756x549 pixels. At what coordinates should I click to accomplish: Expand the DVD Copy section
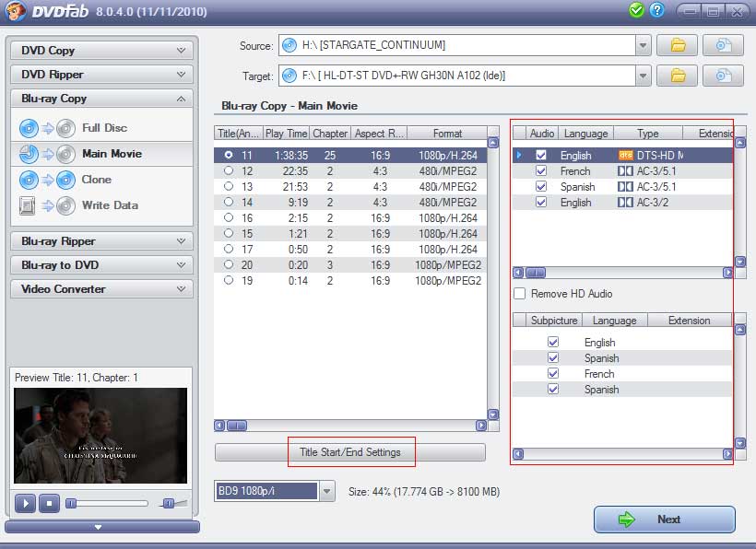101,50
